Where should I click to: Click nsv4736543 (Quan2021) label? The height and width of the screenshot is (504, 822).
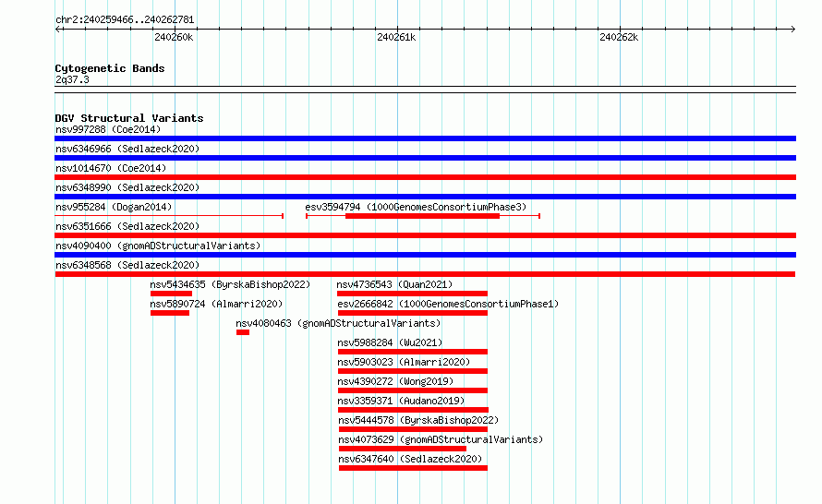[394, 284]
